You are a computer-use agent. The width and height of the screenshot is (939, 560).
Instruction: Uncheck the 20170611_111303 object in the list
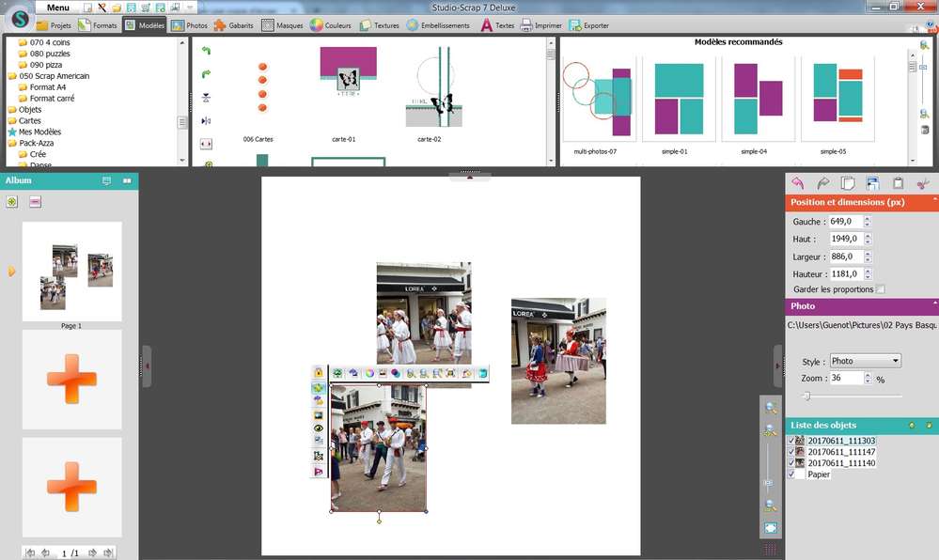(x=790, y=441)
